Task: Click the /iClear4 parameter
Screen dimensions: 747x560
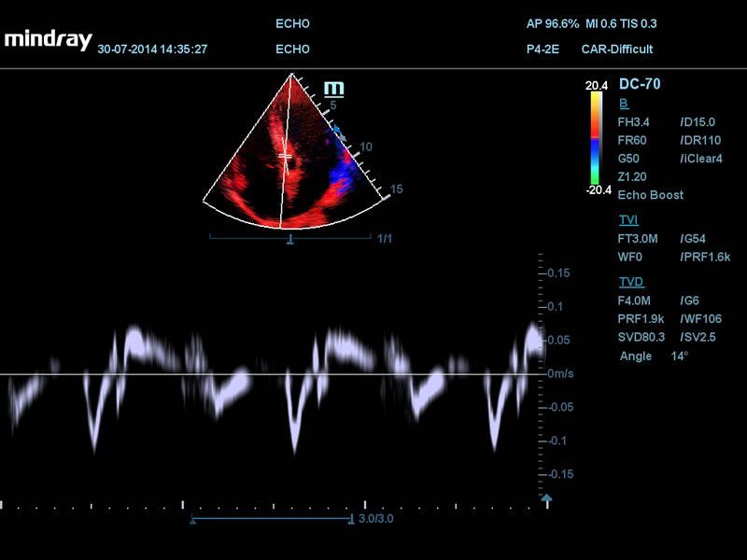Action: coord(701,159)
